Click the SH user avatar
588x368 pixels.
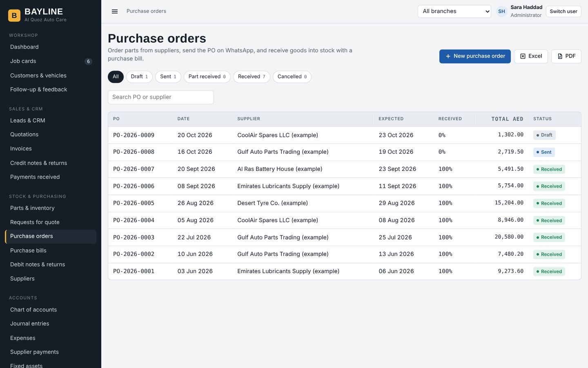pyautogui.click(x=501, y=11)
